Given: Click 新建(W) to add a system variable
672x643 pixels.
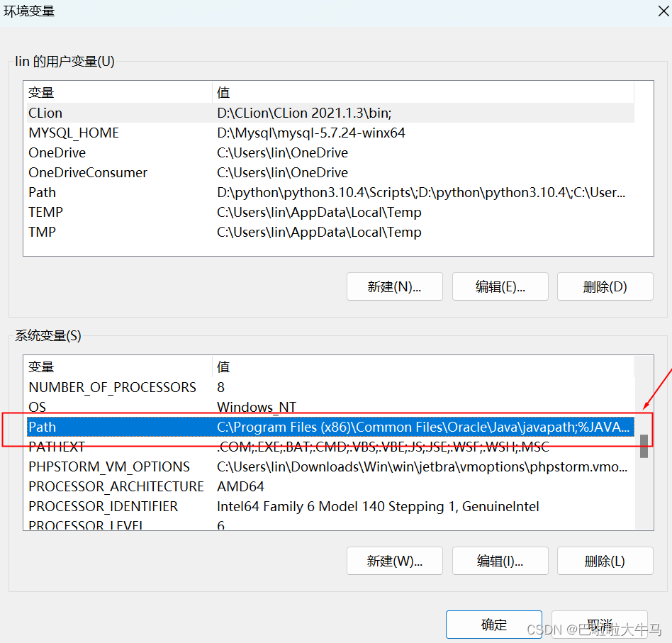Looking at the screenshot, I should pyautogui.click(x=394, y=561).
